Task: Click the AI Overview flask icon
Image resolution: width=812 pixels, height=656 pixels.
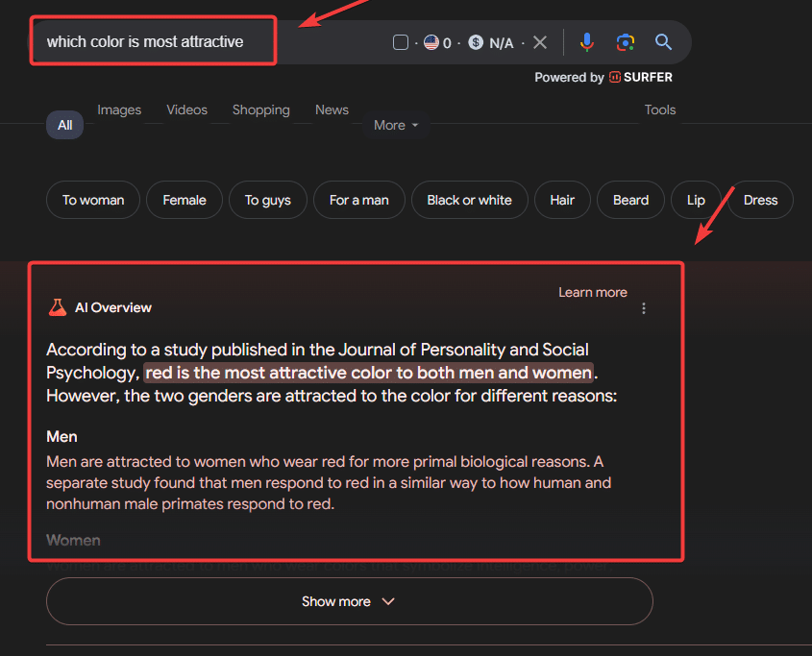Action: coord(58,307)
